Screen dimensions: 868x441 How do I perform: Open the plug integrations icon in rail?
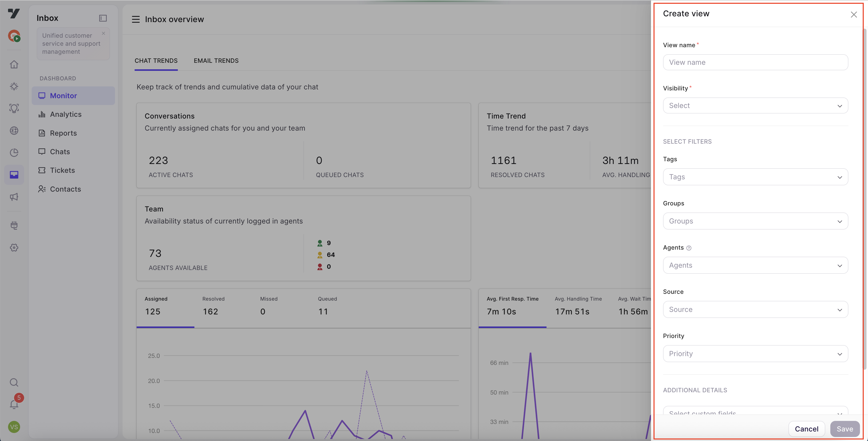pyautogui.click(x=14, y=225)
